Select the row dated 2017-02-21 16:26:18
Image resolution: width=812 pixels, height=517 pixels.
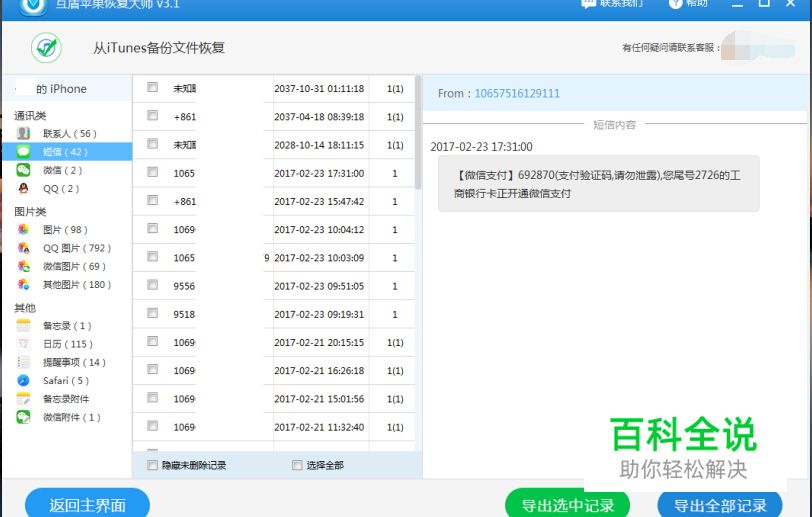274,370
